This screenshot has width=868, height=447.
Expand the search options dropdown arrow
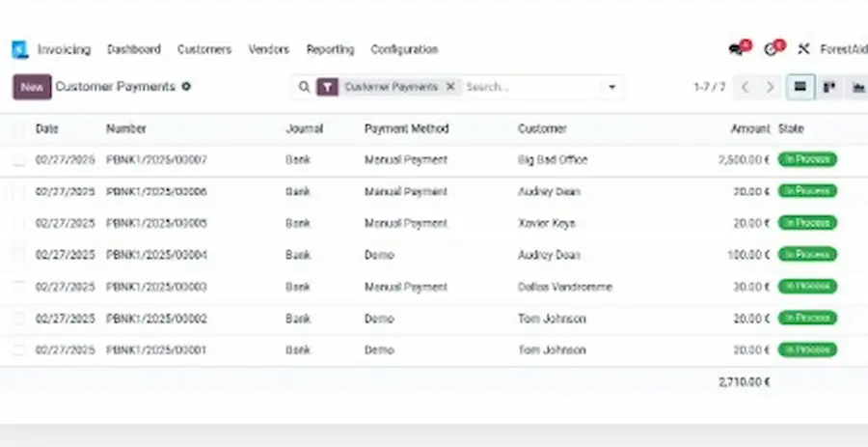[611, 87]
